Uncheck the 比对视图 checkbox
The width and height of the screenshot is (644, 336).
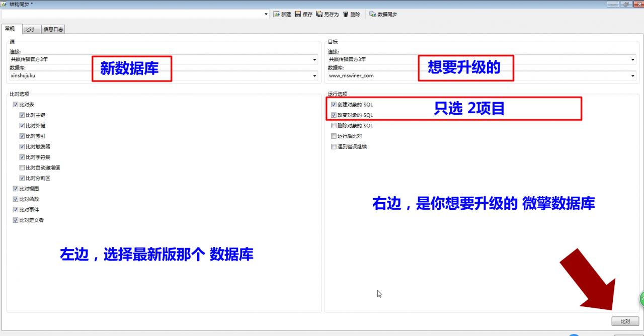[16, 189]
